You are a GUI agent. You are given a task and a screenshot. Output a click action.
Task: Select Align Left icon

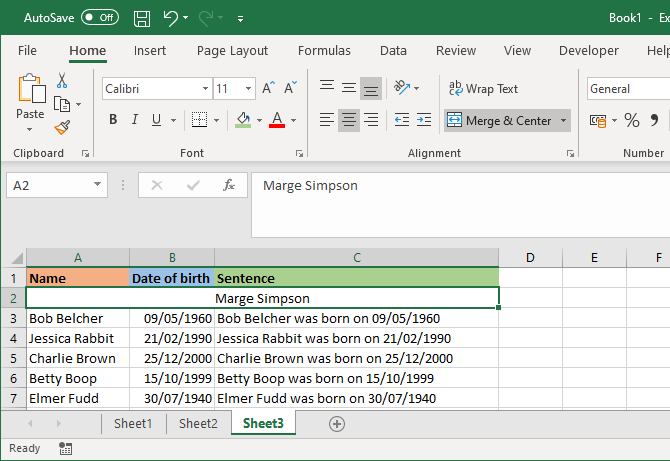[327, 120]
